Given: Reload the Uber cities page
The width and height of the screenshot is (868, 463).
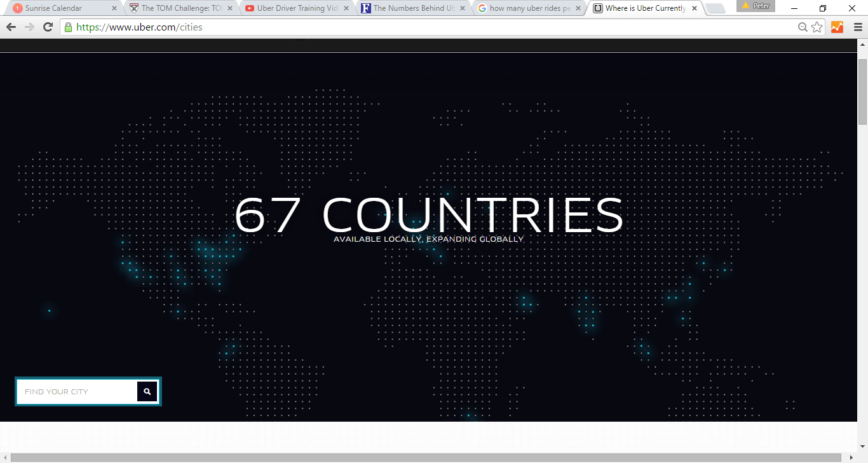Looking at the screenshot, I should (48, 27).
